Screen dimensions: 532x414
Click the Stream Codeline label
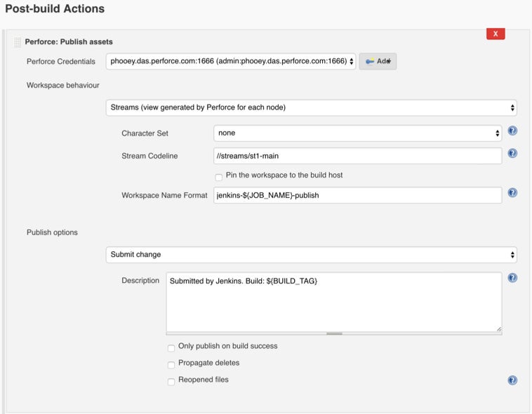pos(149,156)
